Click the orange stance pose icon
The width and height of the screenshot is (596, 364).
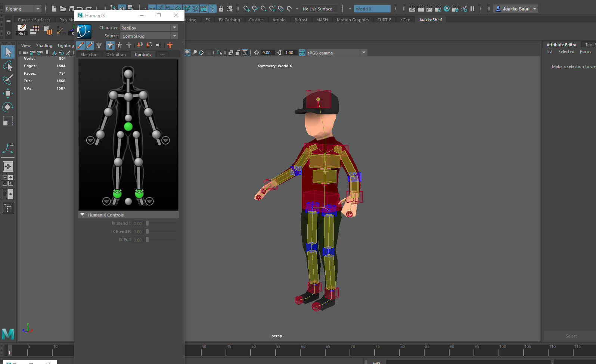pos(170,45)
